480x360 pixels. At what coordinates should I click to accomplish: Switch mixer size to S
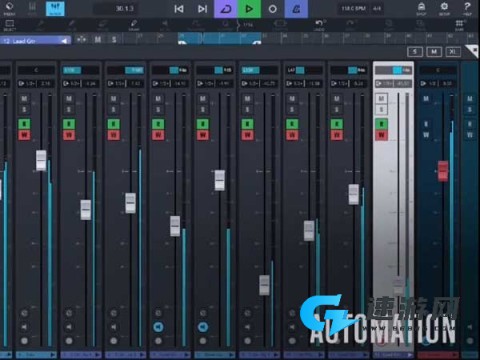pyautogui.click(x=415, y=52)
